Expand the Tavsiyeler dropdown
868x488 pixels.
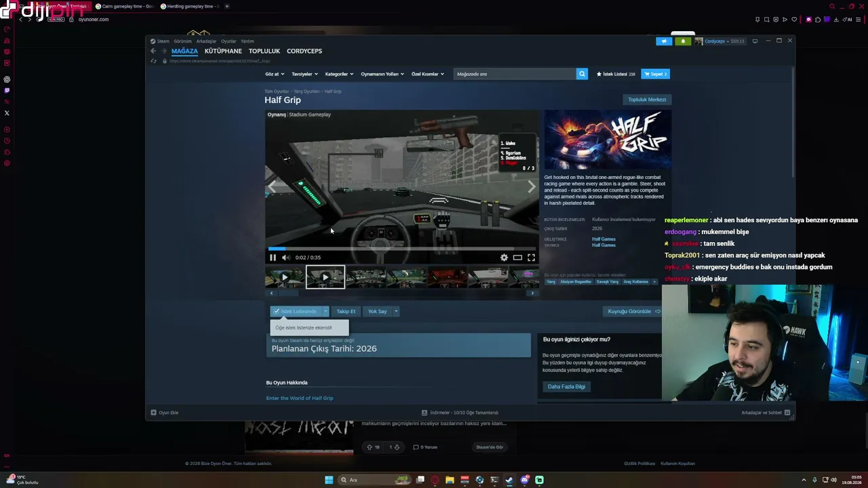click(304, 74)
